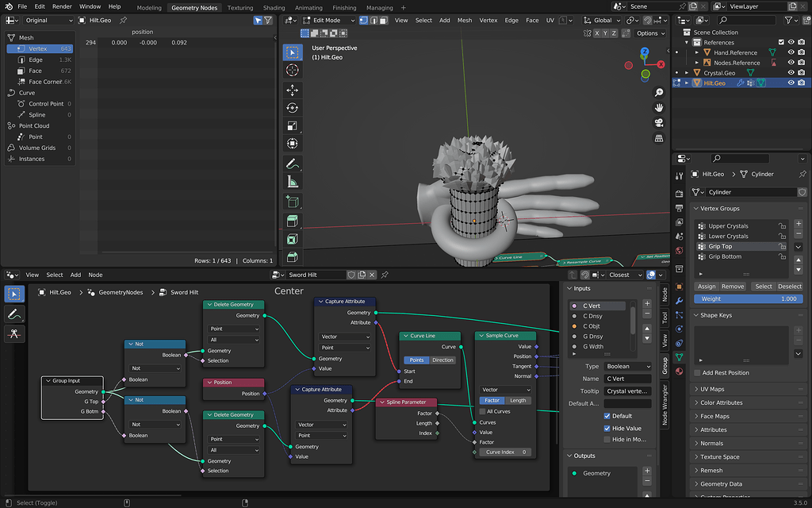The image size is (812, 508).
Task: Select Length mode in Sample Curve node
Action: pyautogui.click(x=518, y=401)
